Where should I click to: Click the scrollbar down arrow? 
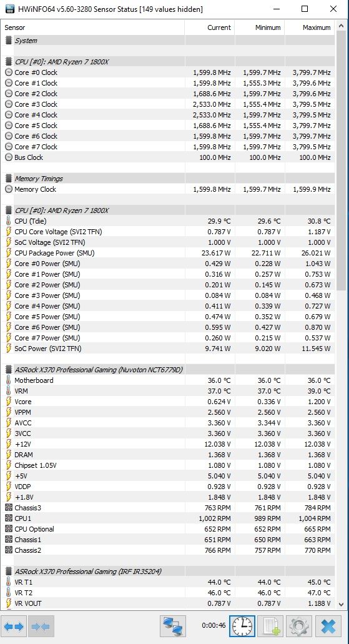click(342, 604)
